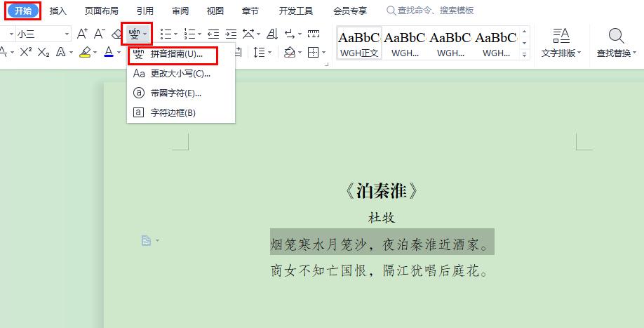Screen dimensions: 644x328
Task: Expand the numbering dropdown arrow
Action: [x=200, y=34]
